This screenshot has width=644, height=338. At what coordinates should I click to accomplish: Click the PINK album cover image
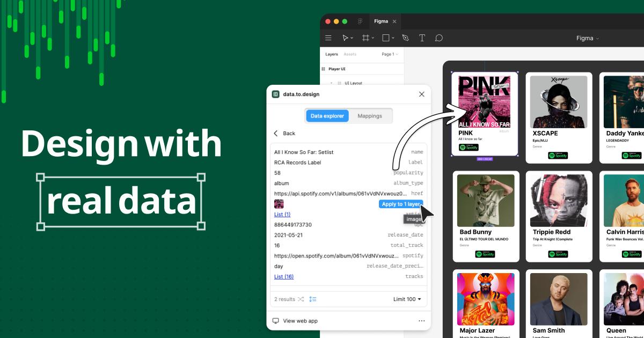(x=484, y=101)
